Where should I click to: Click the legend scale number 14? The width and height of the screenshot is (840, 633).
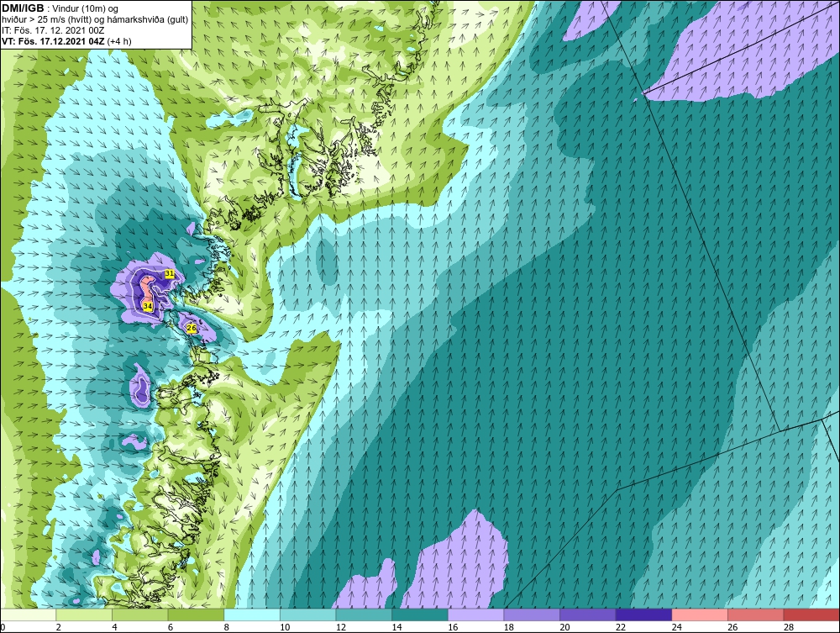click(x=397, y=627)
